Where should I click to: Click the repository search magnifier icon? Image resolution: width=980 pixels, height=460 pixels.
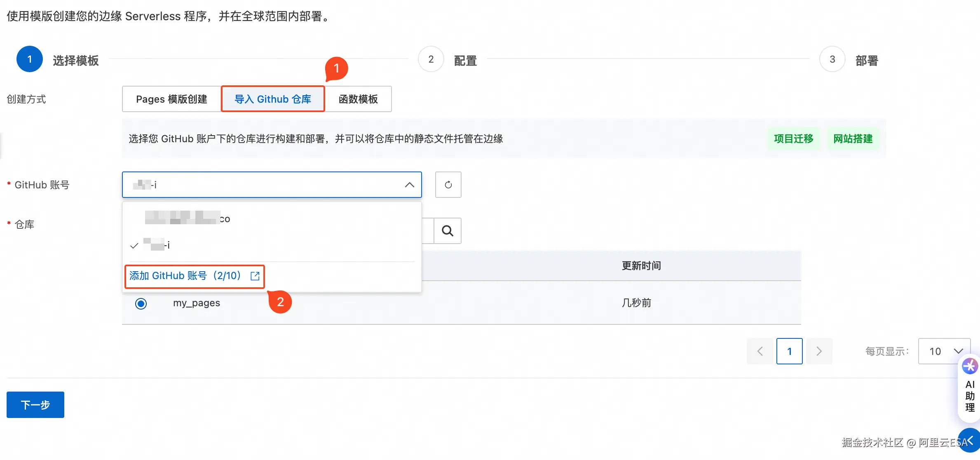click(448, 231)
